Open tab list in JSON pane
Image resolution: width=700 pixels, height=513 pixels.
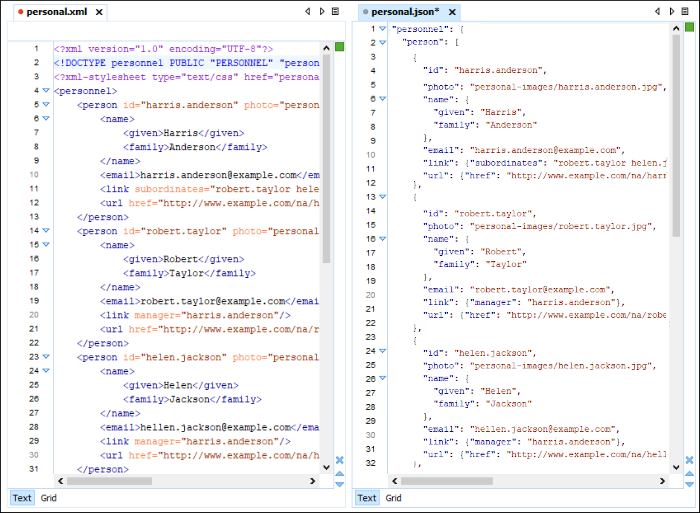coord(685,12)
